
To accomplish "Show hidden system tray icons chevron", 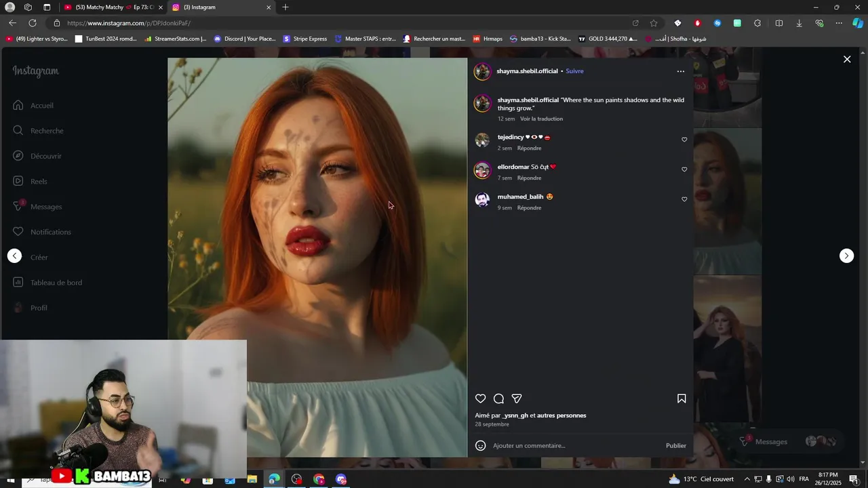I will (x=747, y=479).
